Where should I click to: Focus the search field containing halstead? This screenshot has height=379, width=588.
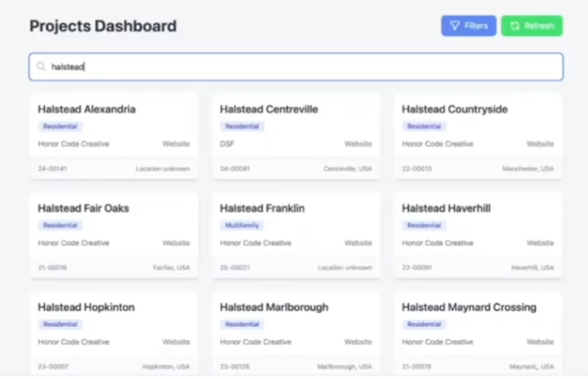(305, 67)
